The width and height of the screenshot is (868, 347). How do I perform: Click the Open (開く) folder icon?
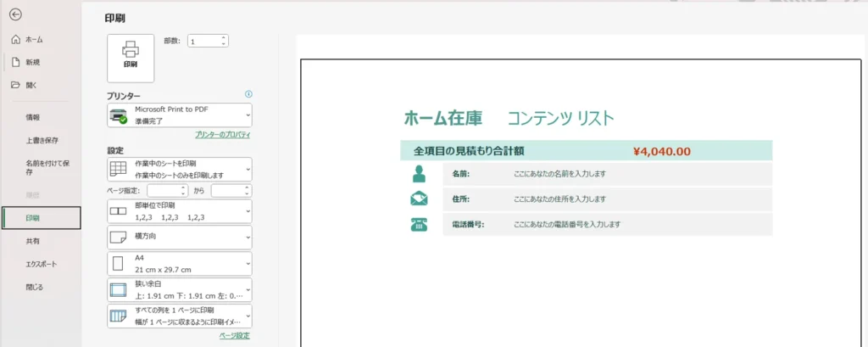point(15,85)
